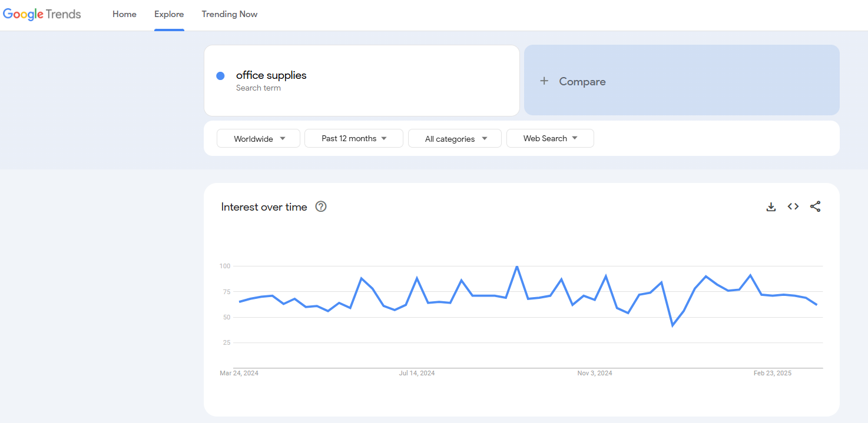Select the Explore tab
Screen dimensions: 868x423
click(x=169, y=14)
